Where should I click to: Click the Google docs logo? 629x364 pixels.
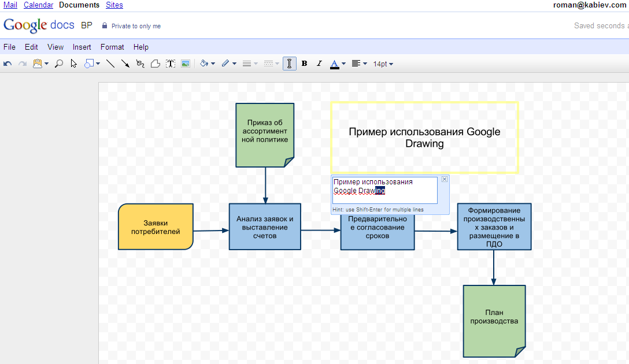[39, 25]
